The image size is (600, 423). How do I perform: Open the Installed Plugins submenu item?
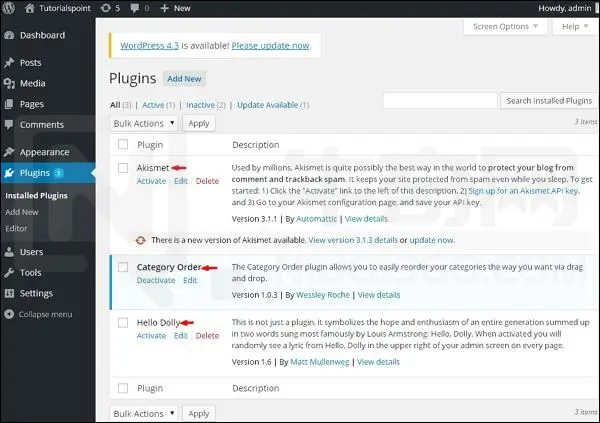[36, 196]
